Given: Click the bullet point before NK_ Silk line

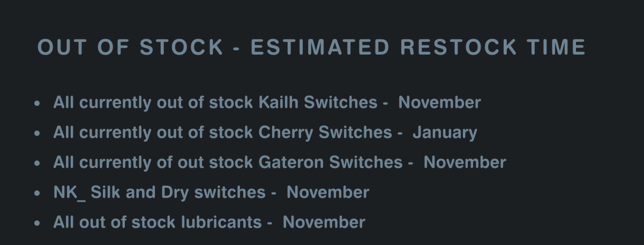Looking at the screenshot, I should pyautogui.click(x=37, y=193).
